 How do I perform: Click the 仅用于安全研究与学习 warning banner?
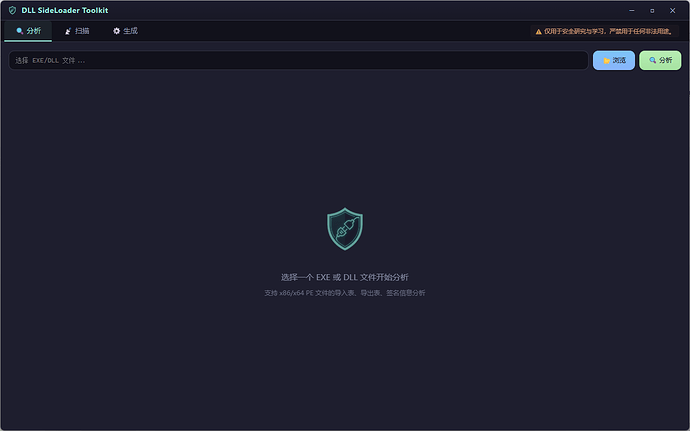(x=604, y=31)
